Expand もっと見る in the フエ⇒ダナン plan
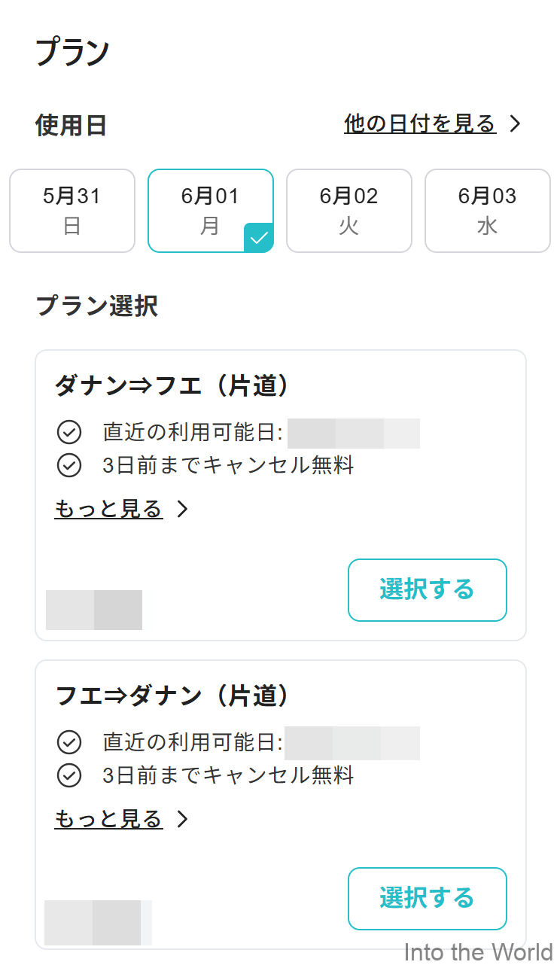The width and height of the screenshot is (560, 968). point(108,819)
